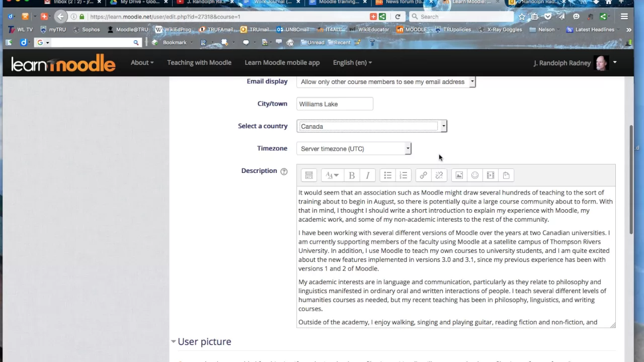Open the Email display dropdown
Image resolution: width=644 pixels, height=362 pixels.
tap(386, 81)
